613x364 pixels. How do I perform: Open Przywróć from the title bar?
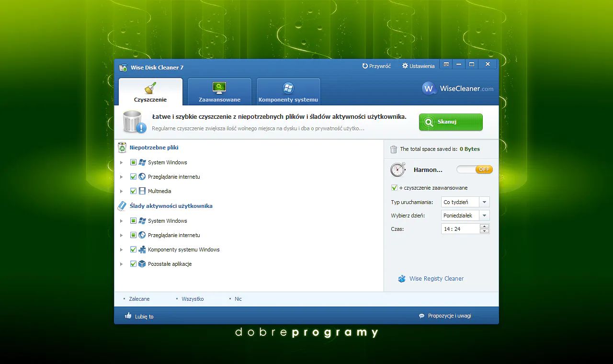coord(376,66)
